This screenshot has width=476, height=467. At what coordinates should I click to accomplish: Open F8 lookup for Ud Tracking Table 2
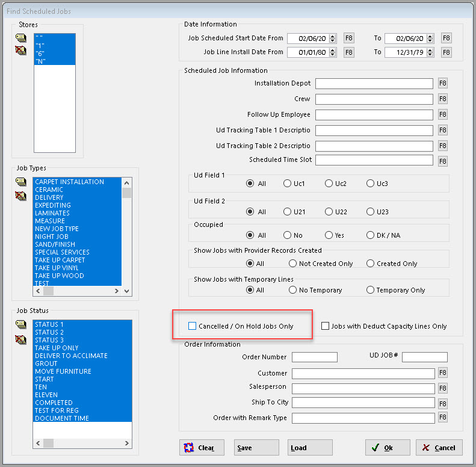[x=443, y=146]
